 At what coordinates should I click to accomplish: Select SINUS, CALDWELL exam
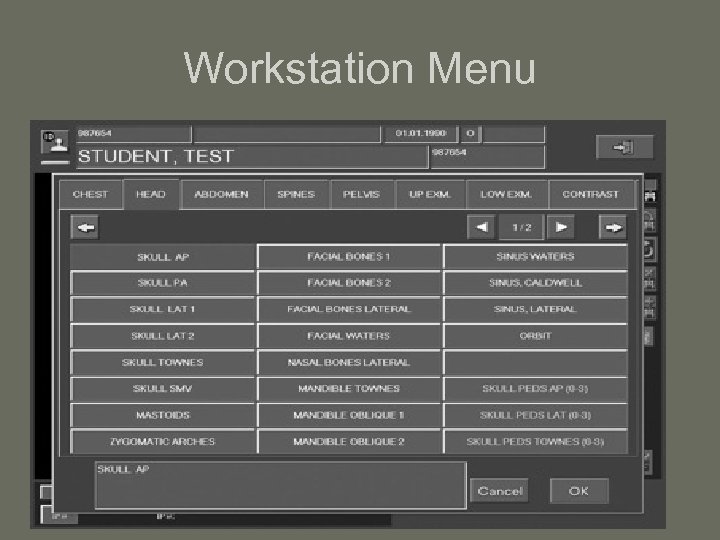[x=535, y=283]
